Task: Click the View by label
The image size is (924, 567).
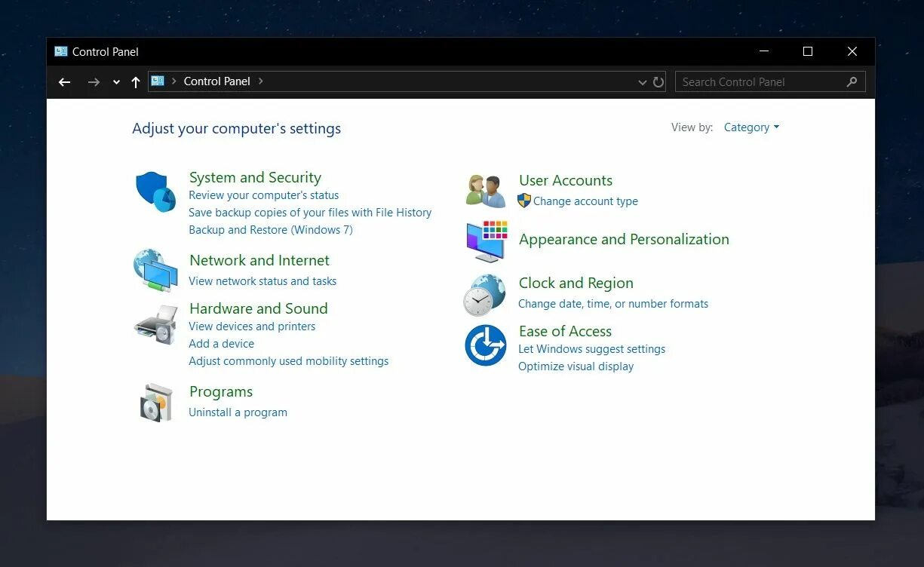Action: coord(692,127)
